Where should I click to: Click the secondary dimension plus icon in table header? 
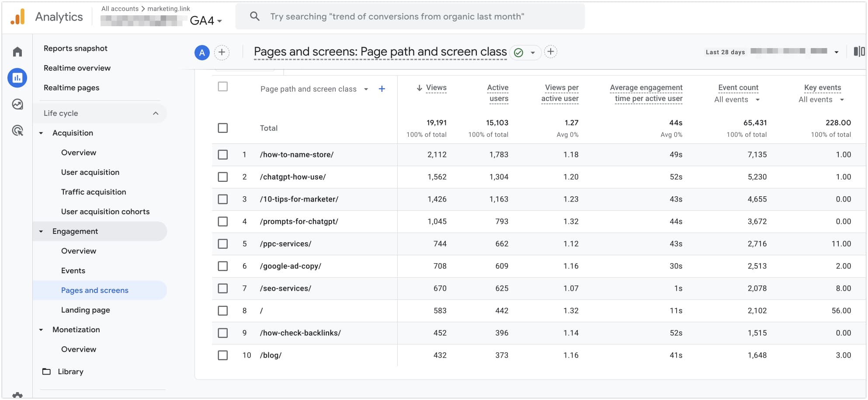382,88
